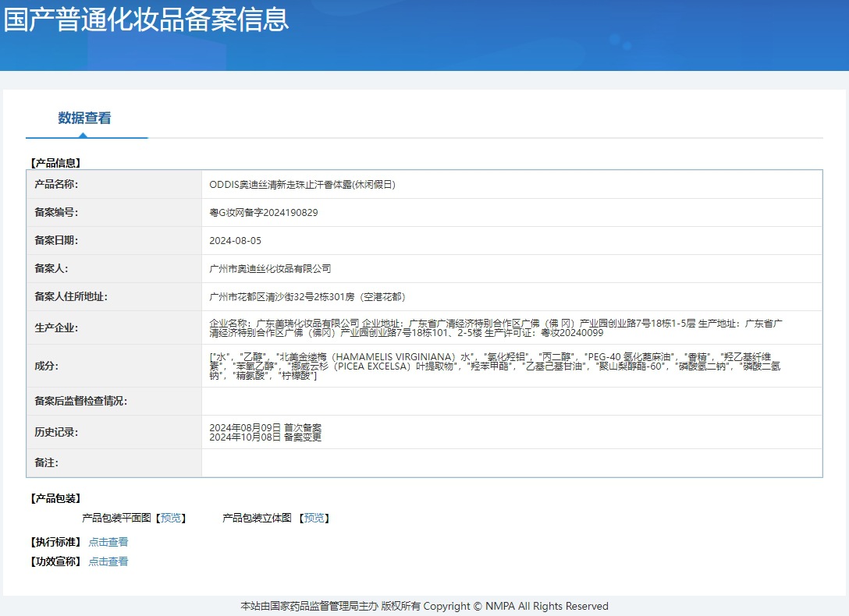This screenshot has height=616, width=849.
Task: Open 执行标准 点击查看 link
Action: coord(108,542)
